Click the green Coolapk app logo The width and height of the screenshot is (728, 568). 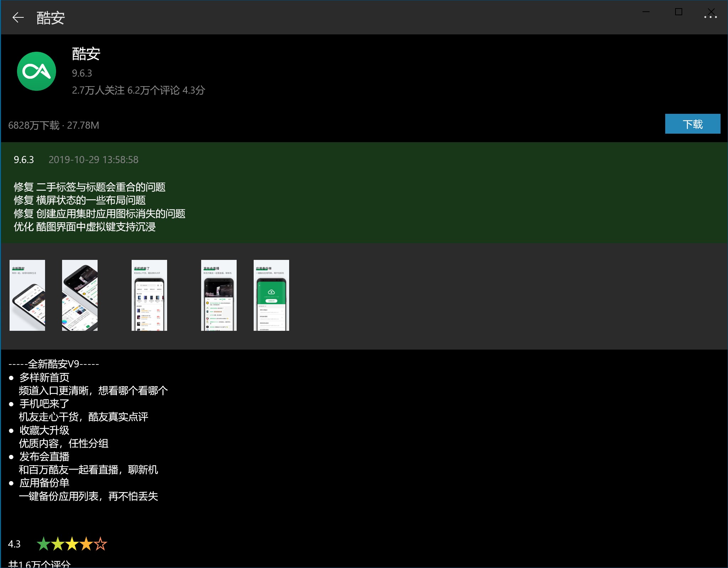pos(37,71)
